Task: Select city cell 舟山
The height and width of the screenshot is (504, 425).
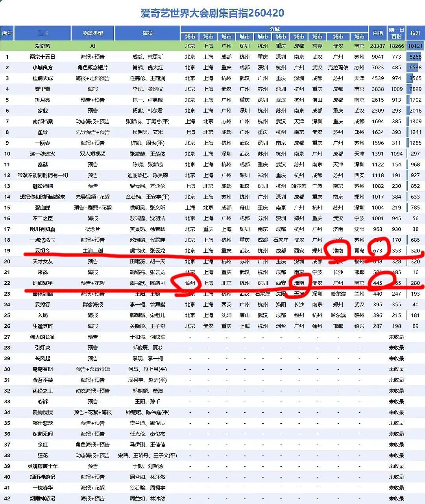Action: [244, 208]
